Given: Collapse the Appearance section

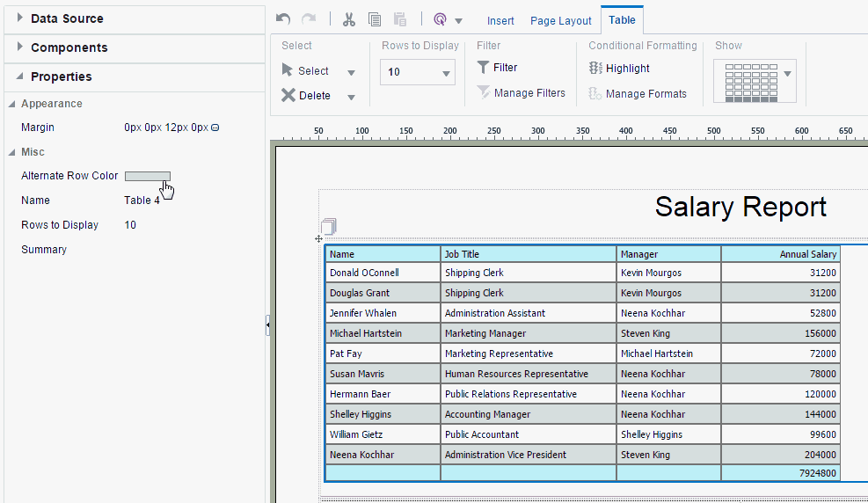Looking at the screenshot, I should click(12, 104).
